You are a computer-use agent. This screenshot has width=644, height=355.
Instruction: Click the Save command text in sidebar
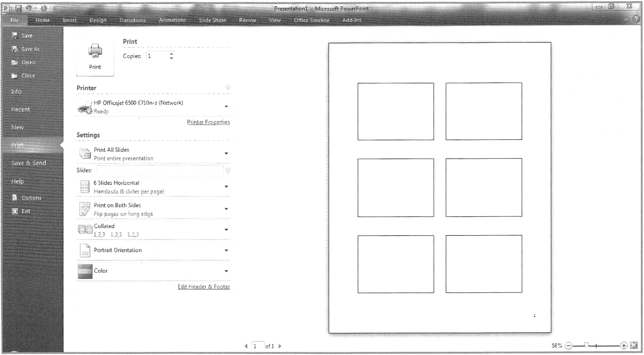tap(27, 36)
